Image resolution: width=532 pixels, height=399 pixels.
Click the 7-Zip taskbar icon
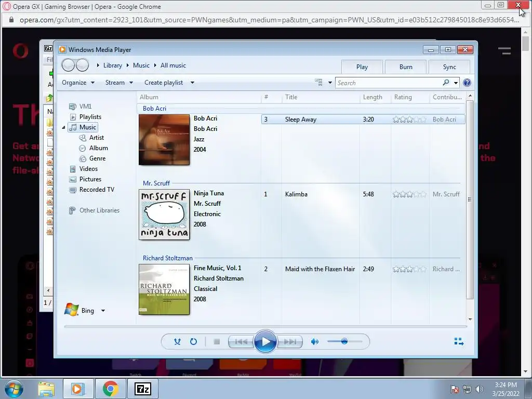coord(143,389)
